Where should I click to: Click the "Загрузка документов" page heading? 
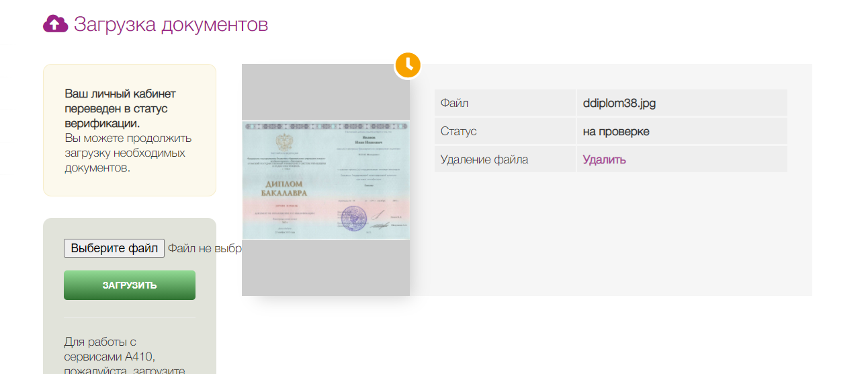(x=171, y=25)
